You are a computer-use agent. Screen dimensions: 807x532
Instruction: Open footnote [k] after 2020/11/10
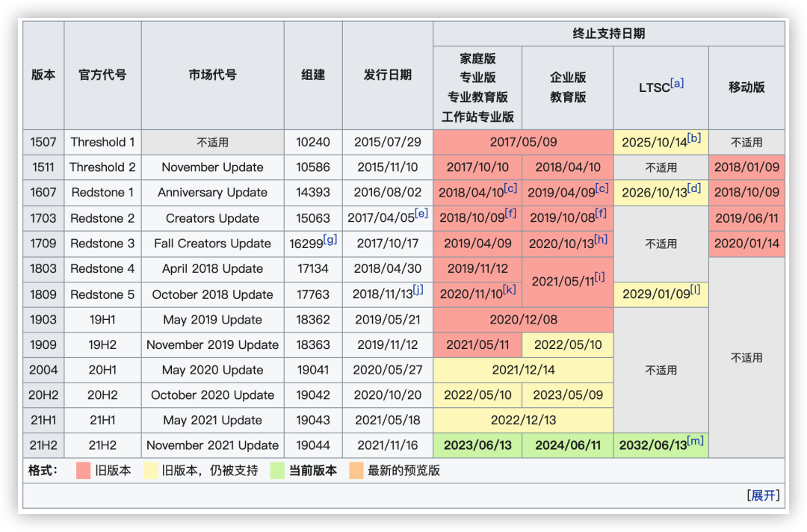coord(509,290)
